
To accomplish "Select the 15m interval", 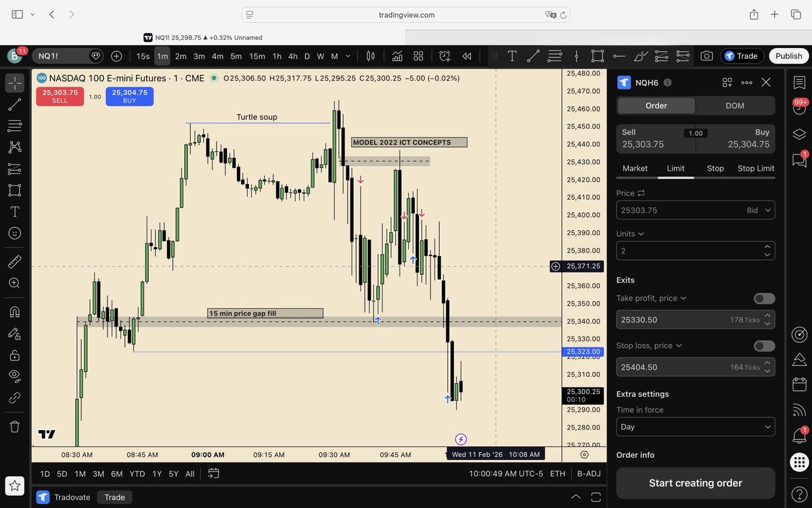I will point(257,56).
